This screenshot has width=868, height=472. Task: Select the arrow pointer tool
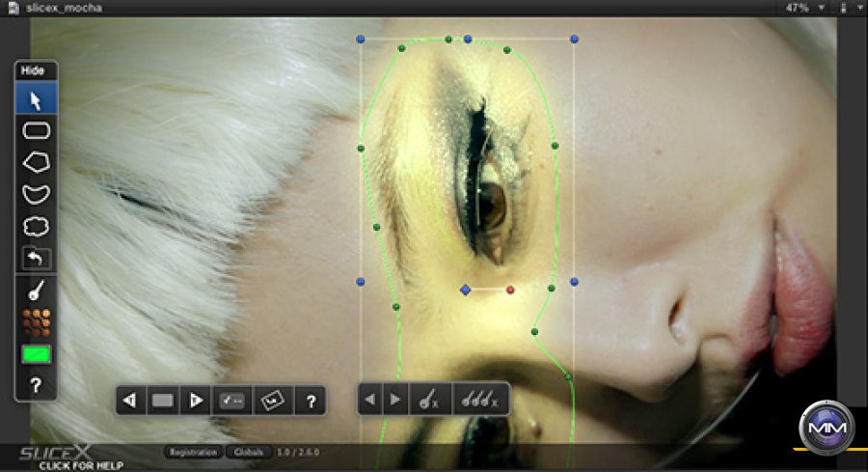[37, 99]
